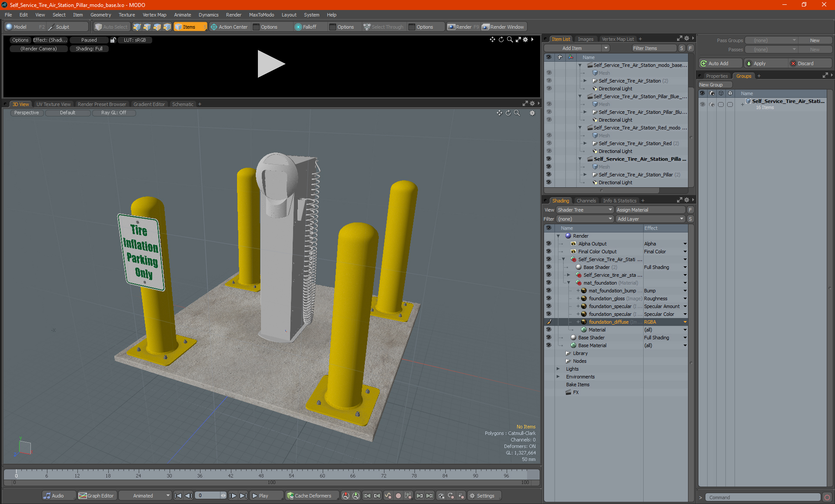Go to the first frame

pos(178,496)
